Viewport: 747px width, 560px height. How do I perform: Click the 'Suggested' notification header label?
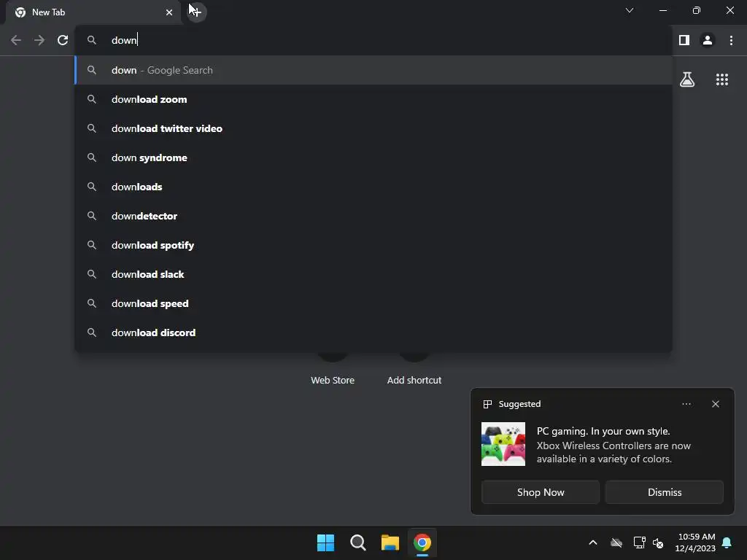519,404
